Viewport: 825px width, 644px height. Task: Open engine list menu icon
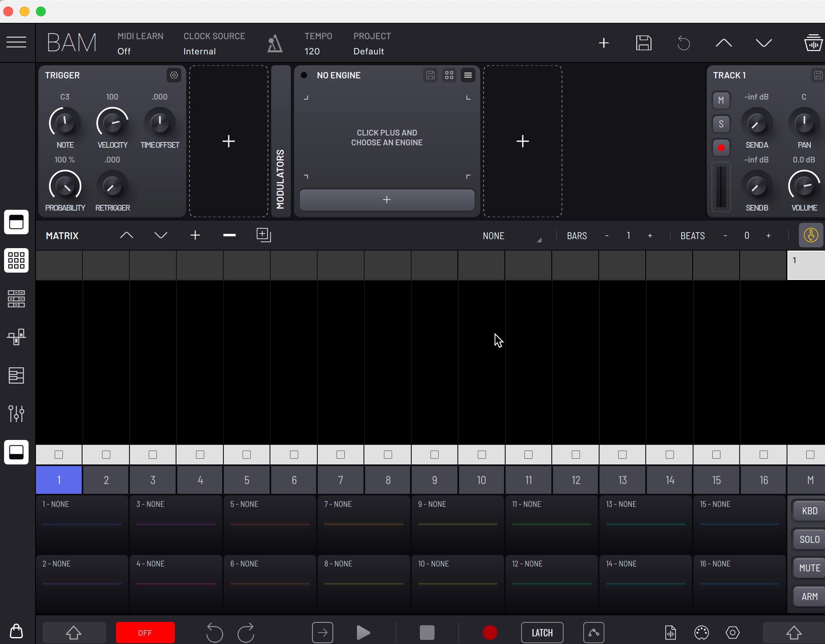pos(468,75)
